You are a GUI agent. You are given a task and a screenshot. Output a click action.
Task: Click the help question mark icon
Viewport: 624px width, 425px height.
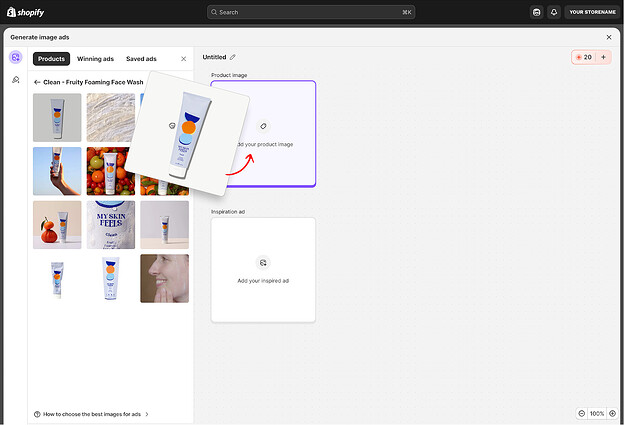click(37, 414)
